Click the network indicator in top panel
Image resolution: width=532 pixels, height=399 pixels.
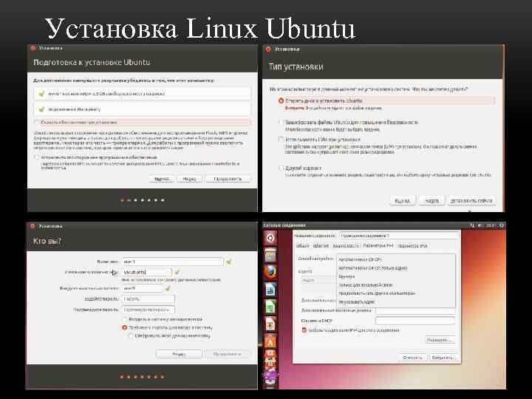[472, 225]
